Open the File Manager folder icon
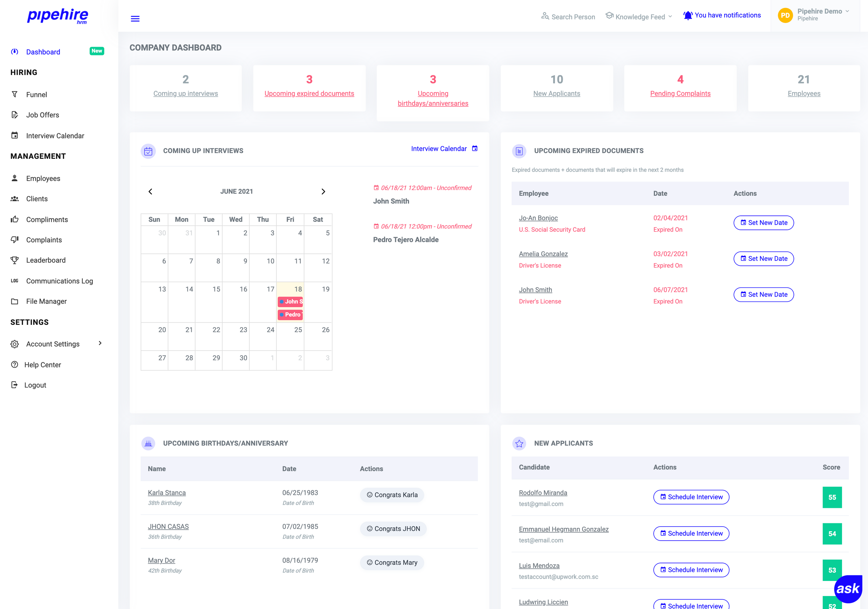This screenshot has width=868, height=609. pyautogui.click(x=15, y=301)
